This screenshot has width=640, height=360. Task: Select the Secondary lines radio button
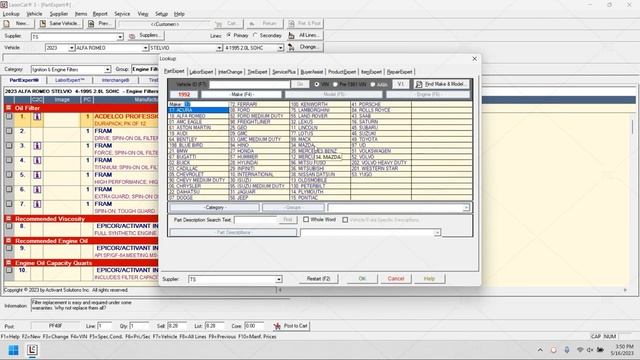256,36
